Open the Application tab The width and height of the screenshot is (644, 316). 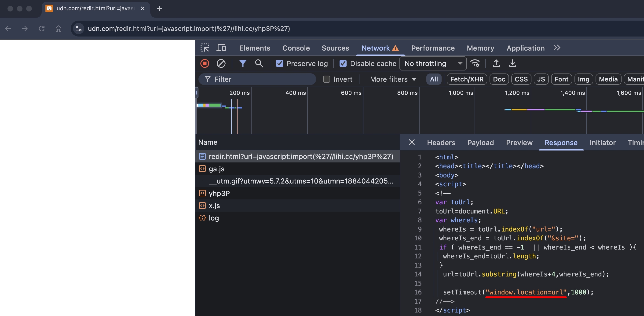pos(526,48)
